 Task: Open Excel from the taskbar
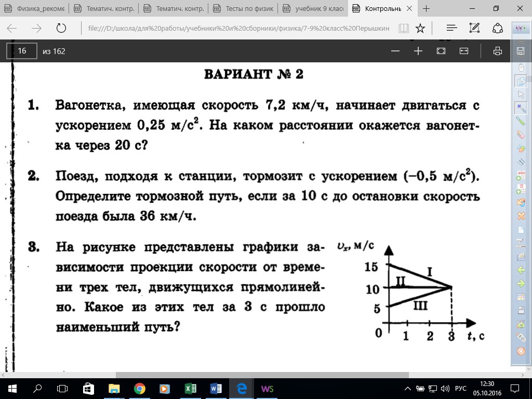(x=191, y=389)
